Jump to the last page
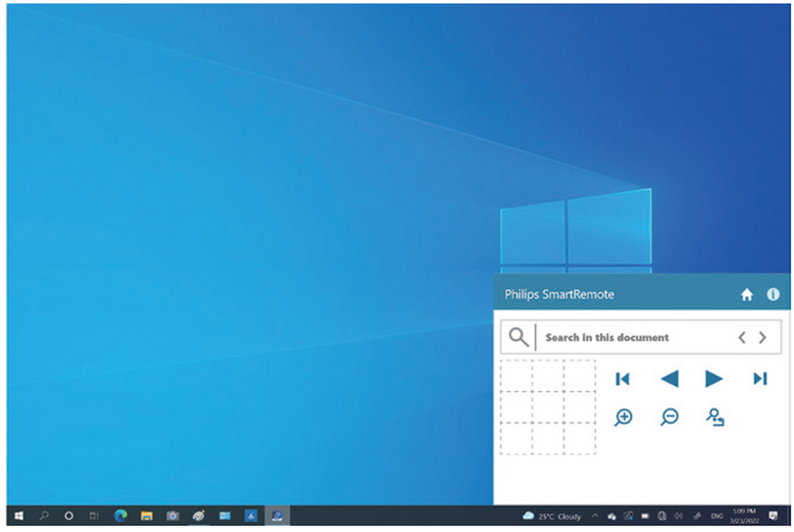 point(760,378)
